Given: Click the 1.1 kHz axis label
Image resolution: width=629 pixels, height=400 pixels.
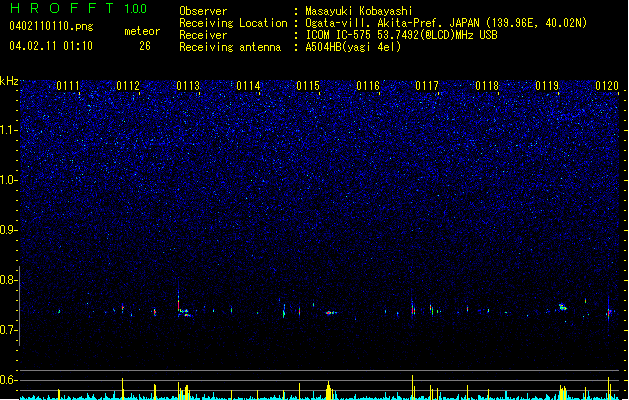Looking at the screenshot, I should [9, 130].
